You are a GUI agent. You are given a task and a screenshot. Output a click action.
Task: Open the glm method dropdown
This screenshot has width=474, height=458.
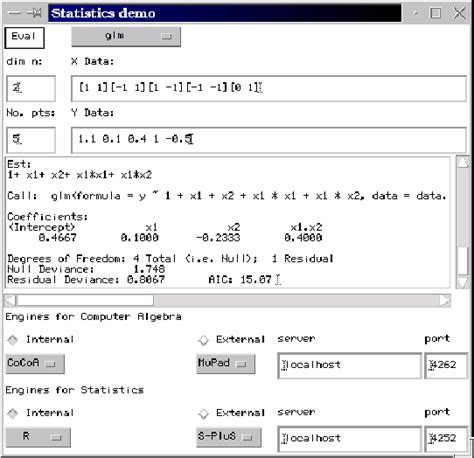coord(126,37)
